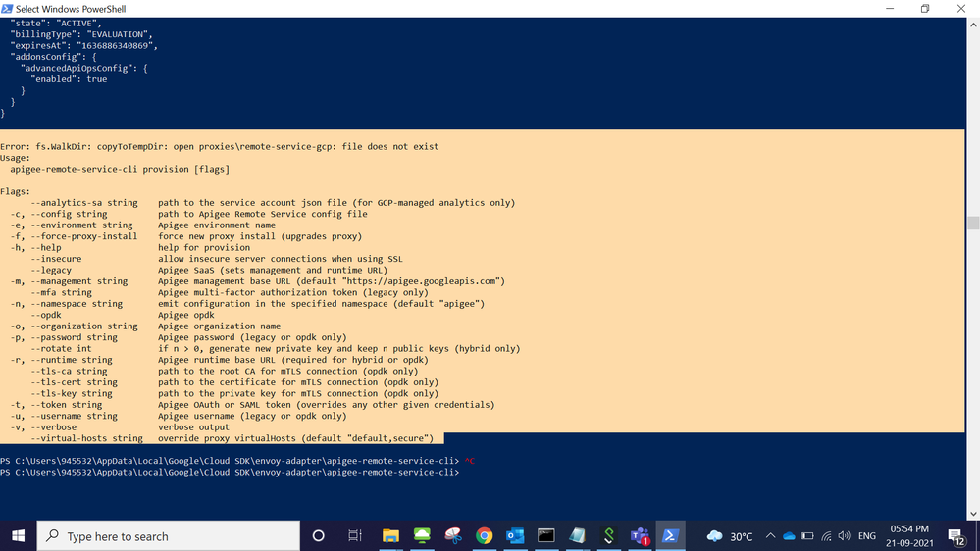The height and width of the screenshot is (551, 980).
Task: Open Microsoft Teams from the taskbar
Action: [640, 536]
